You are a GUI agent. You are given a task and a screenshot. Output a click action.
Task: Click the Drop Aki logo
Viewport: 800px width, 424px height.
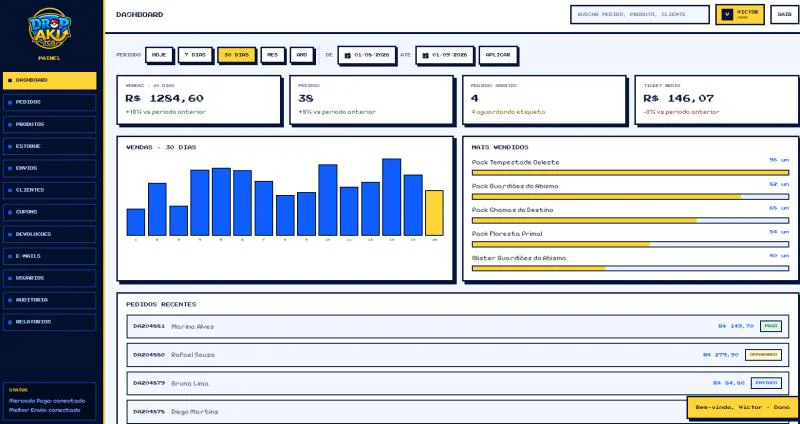click(49, 28)
